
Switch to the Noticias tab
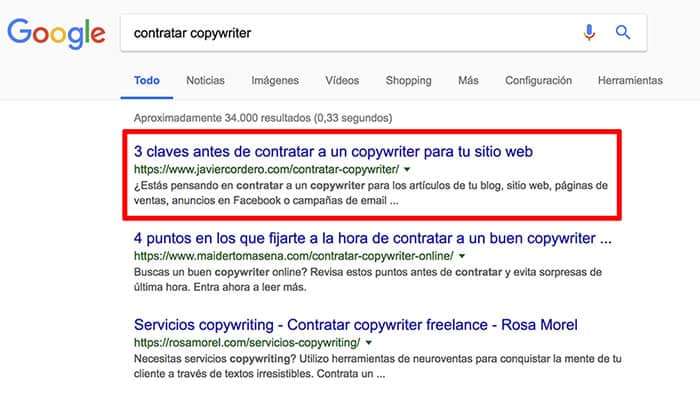[205, 80]
